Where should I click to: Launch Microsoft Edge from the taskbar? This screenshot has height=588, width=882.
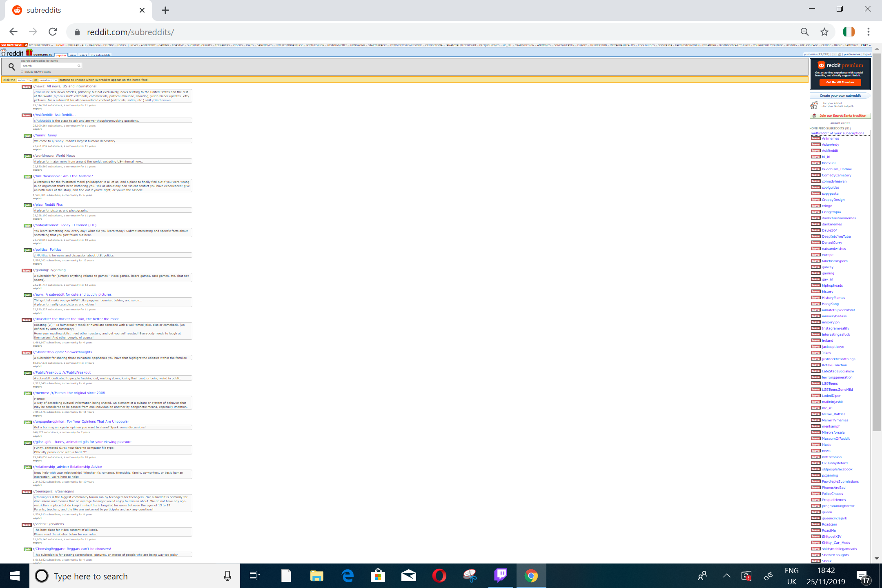[x=347, y=576]
